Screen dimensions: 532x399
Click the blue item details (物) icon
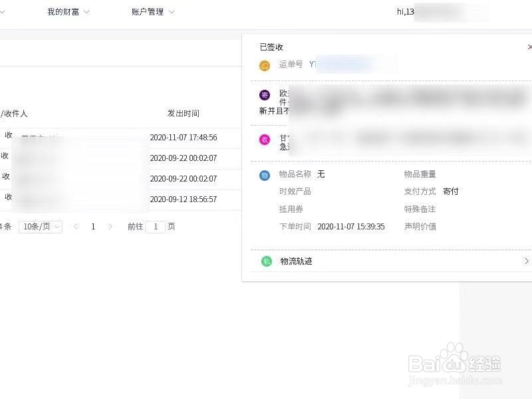pyautogui.click(x=265, y=174)
